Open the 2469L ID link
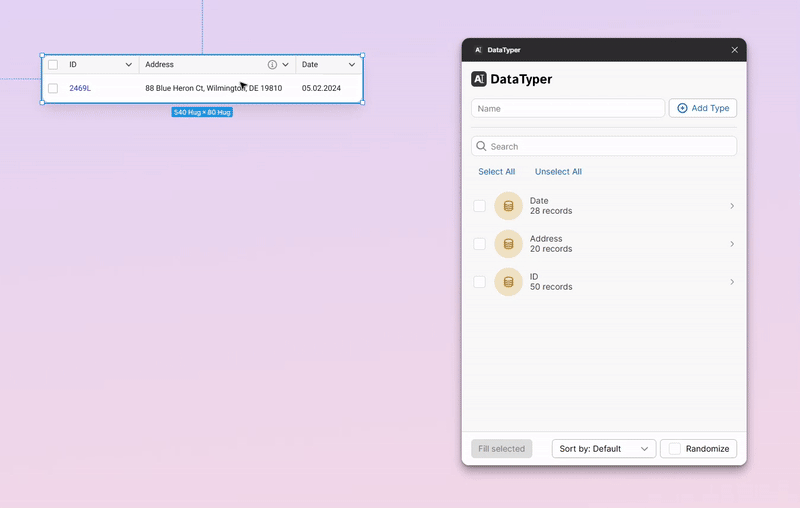This screenshot has width=800, height=508. pos(80,88)
